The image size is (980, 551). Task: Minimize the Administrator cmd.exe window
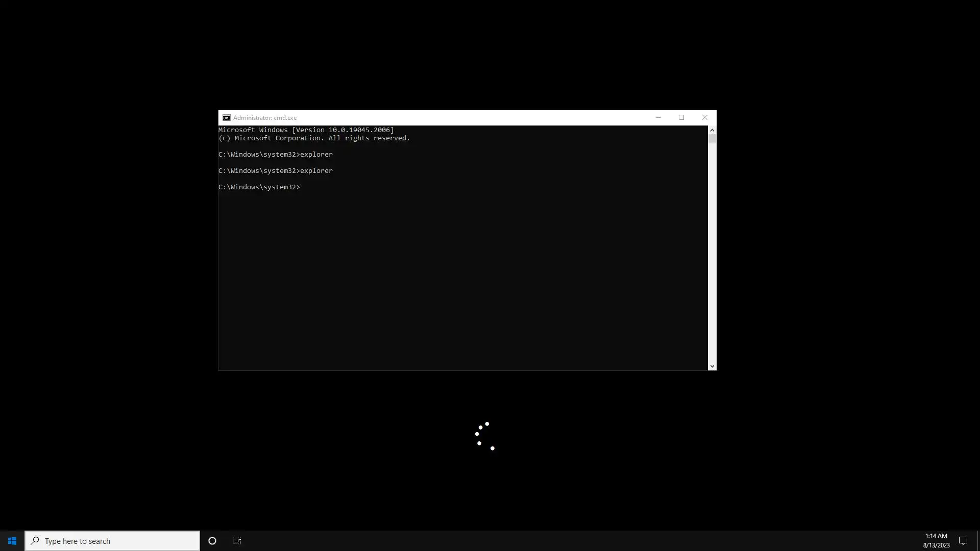click(x=658, y=118)
